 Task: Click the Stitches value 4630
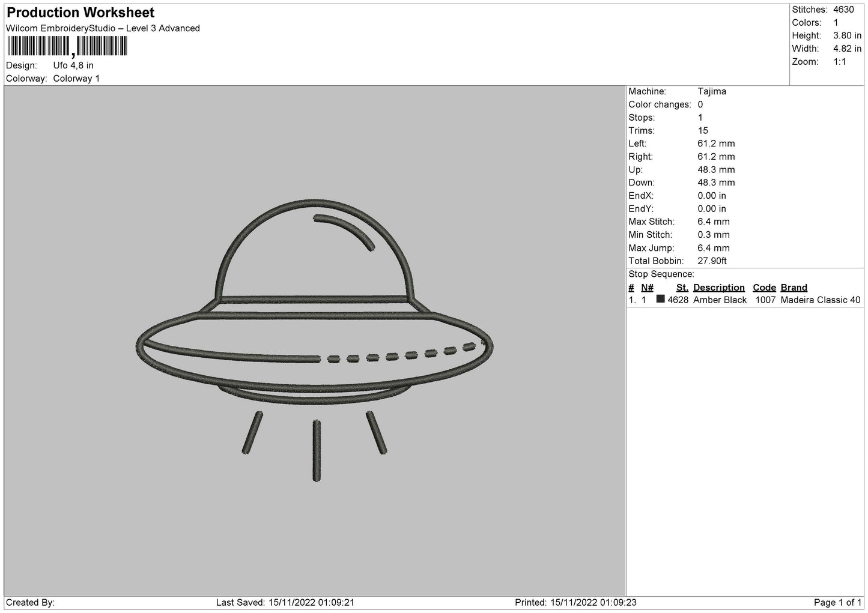coord(843,10)
